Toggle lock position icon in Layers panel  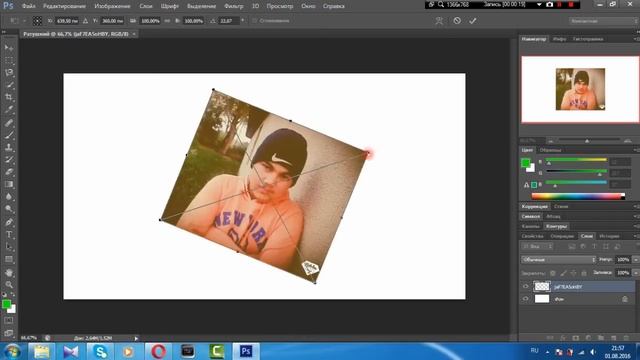pos(573,273)
